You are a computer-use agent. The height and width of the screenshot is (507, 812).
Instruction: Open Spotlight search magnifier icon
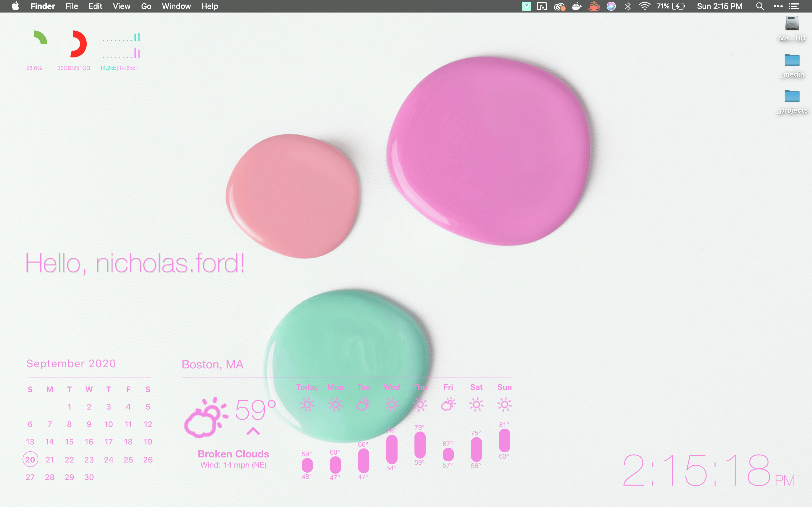coord(760,6)
